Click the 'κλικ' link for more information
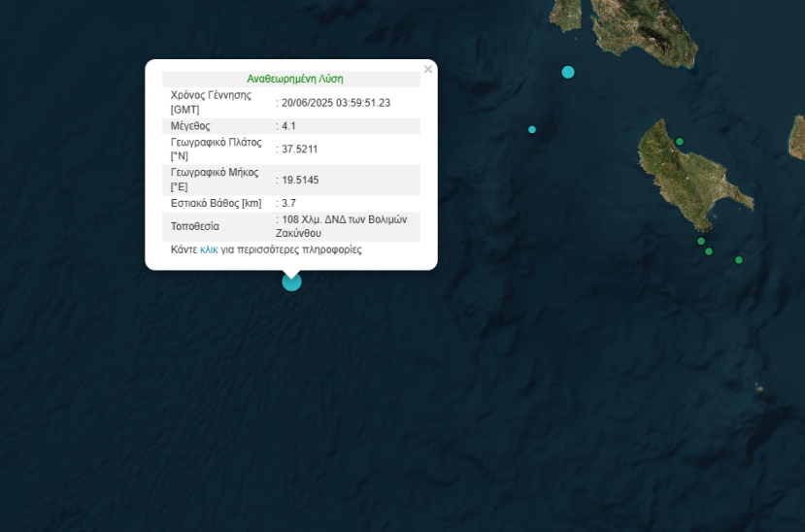805x532 pixels. 209,249
